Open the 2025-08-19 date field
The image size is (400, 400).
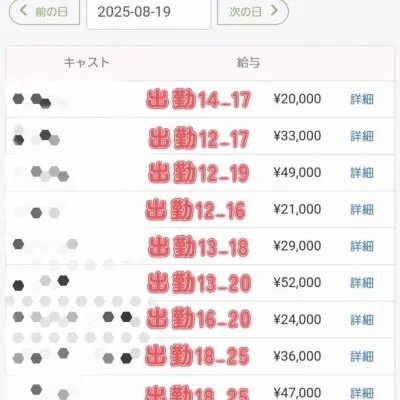(x=149, y=13)
